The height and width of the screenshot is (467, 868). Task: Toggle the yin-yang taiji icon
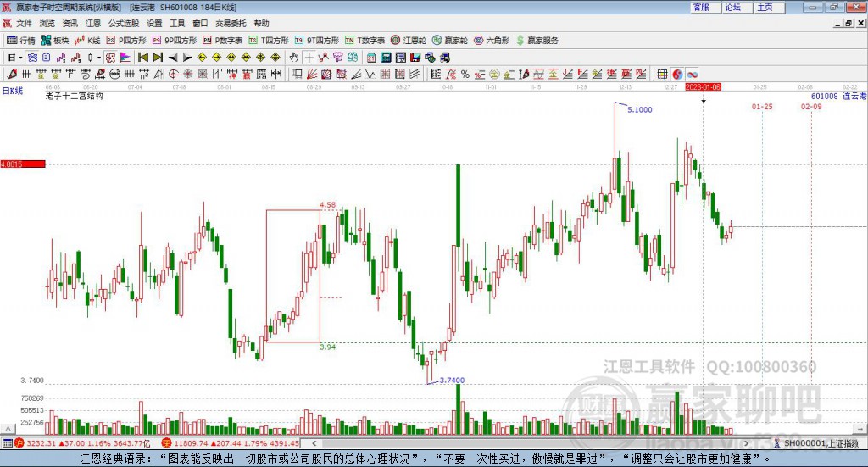coord(677,74)
